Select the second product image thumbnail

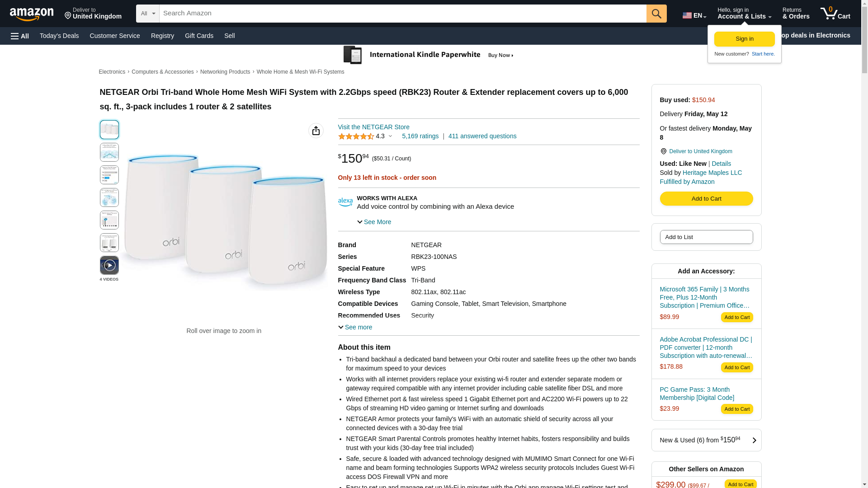(109, 152)
